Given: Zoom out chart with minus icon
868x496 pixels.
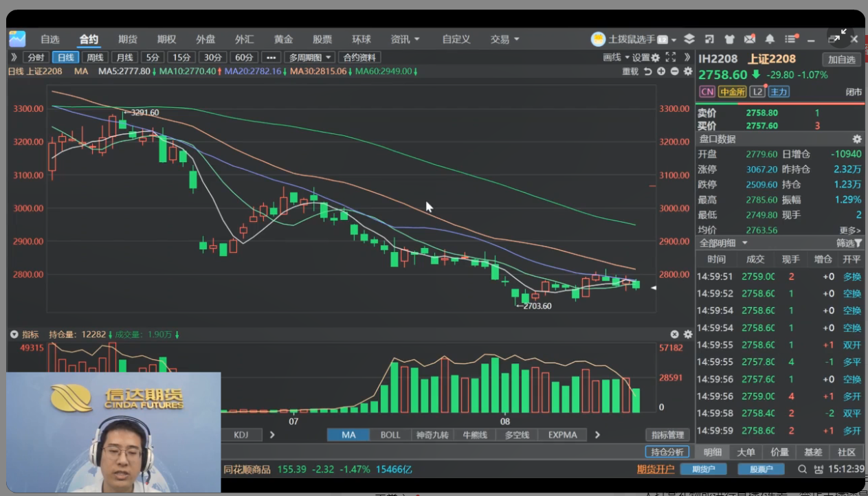Looking at the screenshot, I should 674,71.
